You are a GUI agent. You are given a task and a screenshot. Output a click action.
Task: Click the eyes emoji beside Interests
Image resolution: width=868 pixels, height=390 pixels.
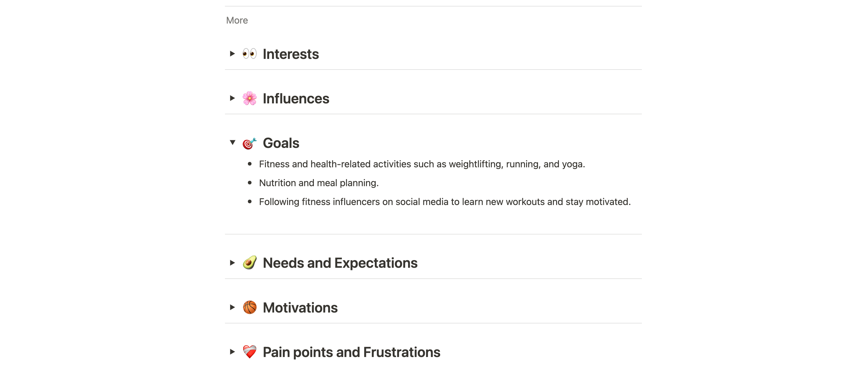(x=249, y=54)
